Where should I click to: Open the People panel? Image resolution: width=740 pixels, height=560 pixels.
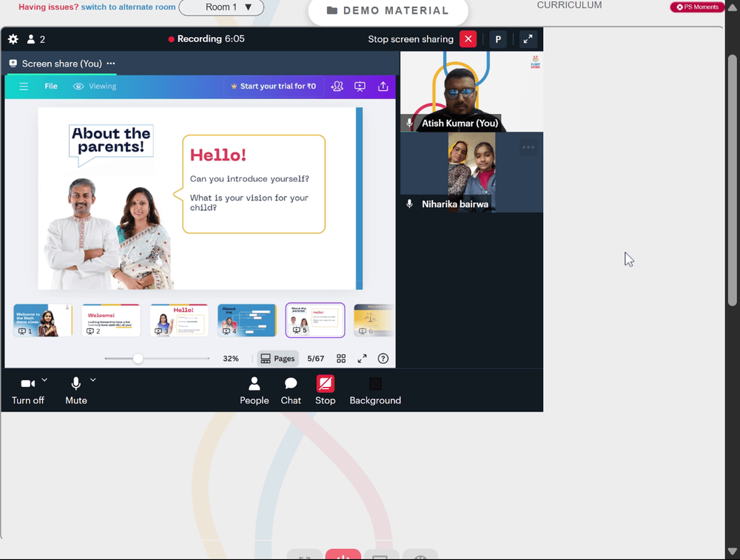pos(255,391)
